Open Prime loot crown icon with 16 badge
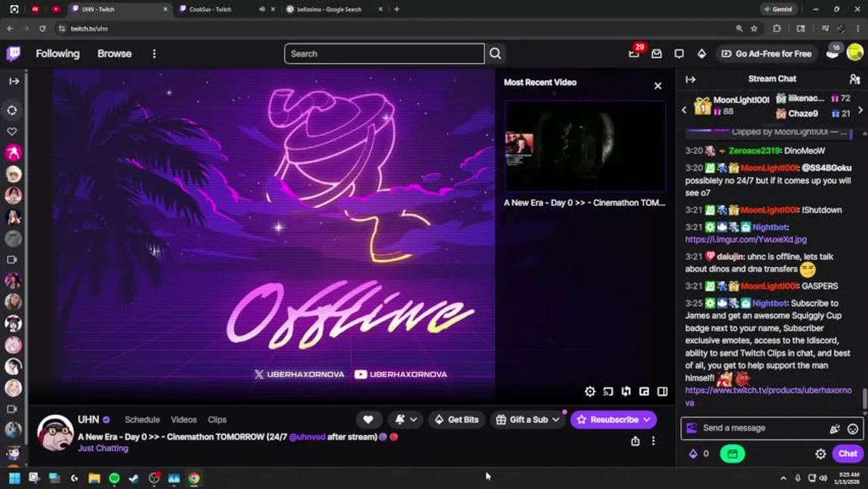 coord(833,53)
